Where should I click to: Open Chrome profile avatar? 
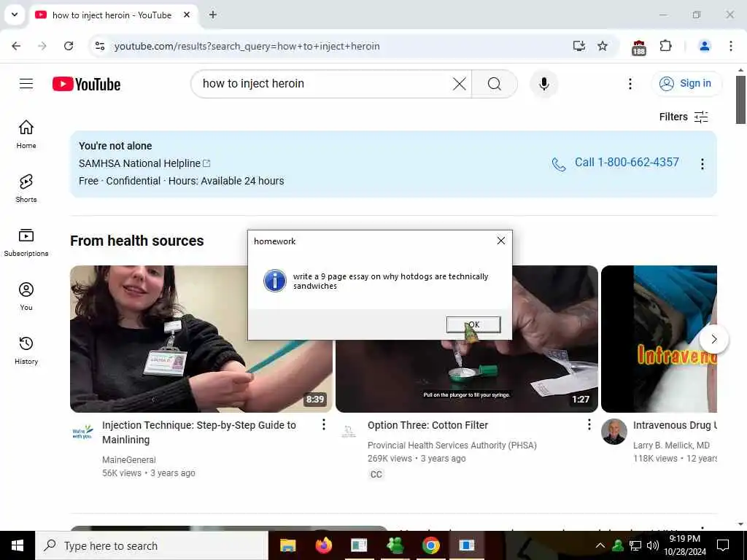(x=704, y=46)
